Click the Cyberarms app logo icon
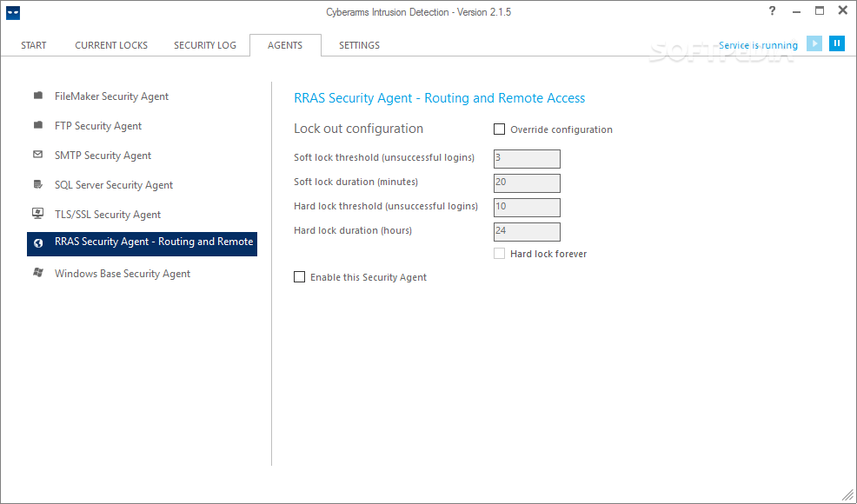The height and width of the screenshot is (504, 857). [x=13, y=13]
